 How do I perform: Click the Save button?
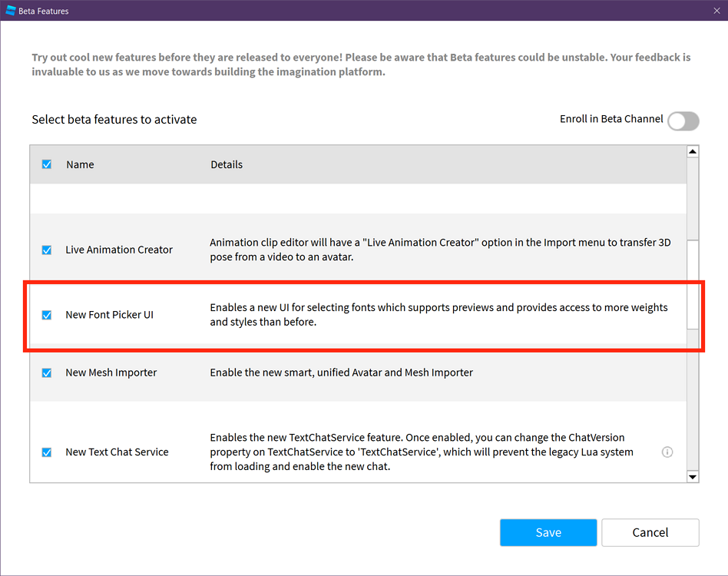(548, 532)
